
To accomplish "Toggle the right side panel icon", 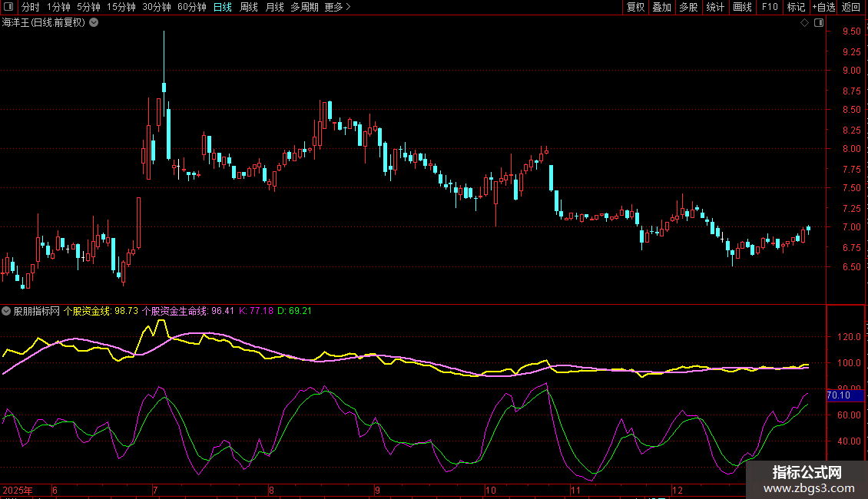I will [819, 23].
